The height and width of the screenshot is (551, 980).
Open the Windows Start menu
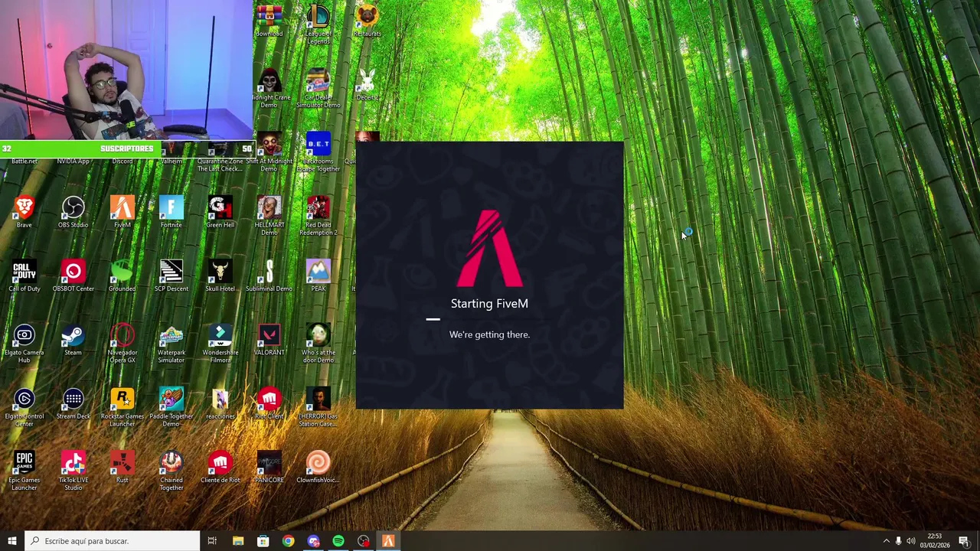click(12, 541)
